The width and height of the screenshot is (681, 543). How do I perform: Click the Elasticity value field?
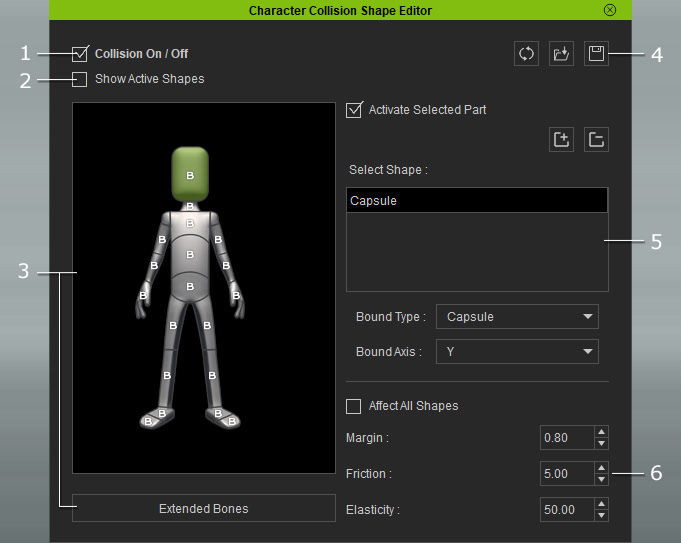(x=566, y=510)
